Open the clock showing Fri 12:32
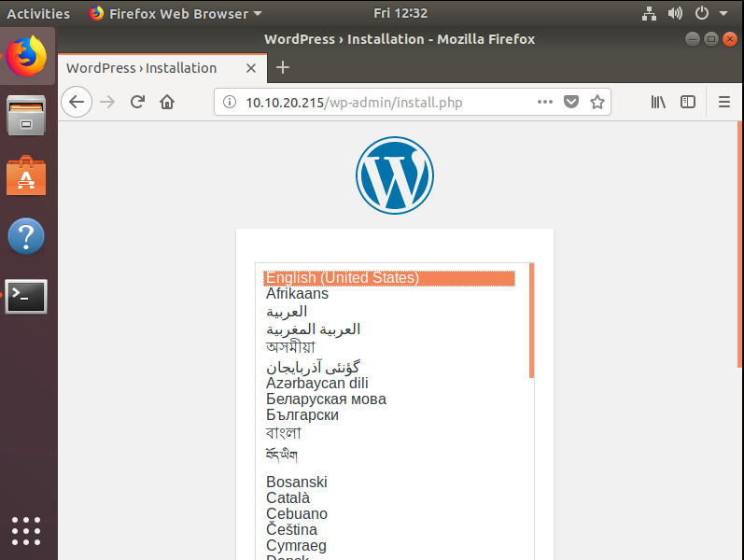Screen dimensions: 744x560 coord(400,13)
